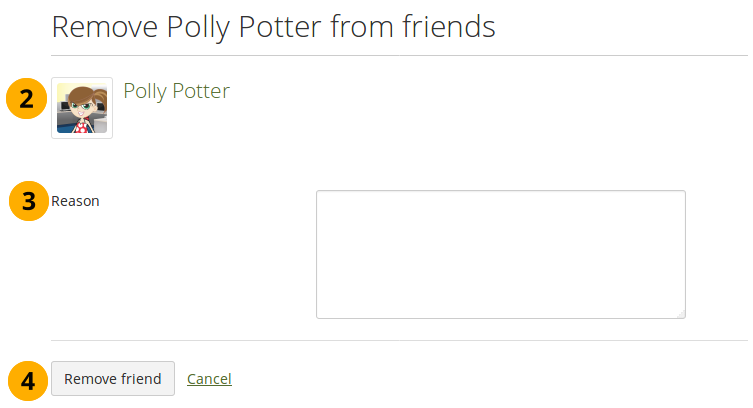Select the callout badge beside the avatar
Screen dimensions: 753x408
[x=27, y=98]
